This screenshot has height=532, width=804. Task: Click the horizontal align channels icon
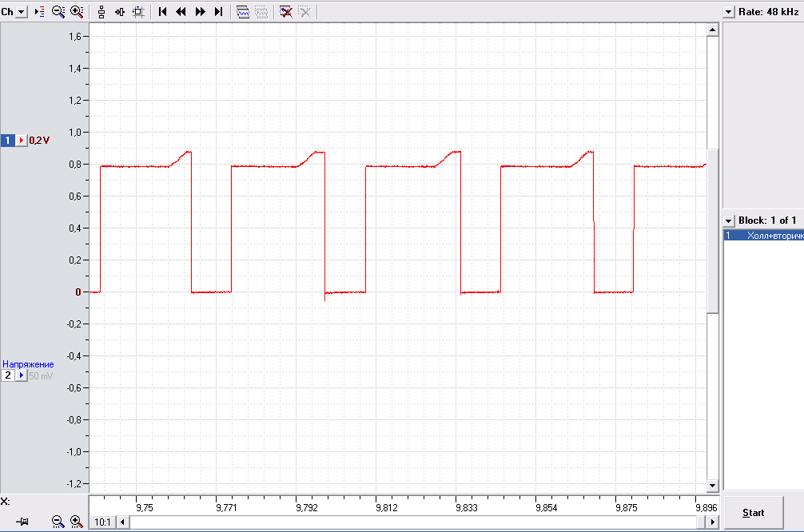pos(119,11)
